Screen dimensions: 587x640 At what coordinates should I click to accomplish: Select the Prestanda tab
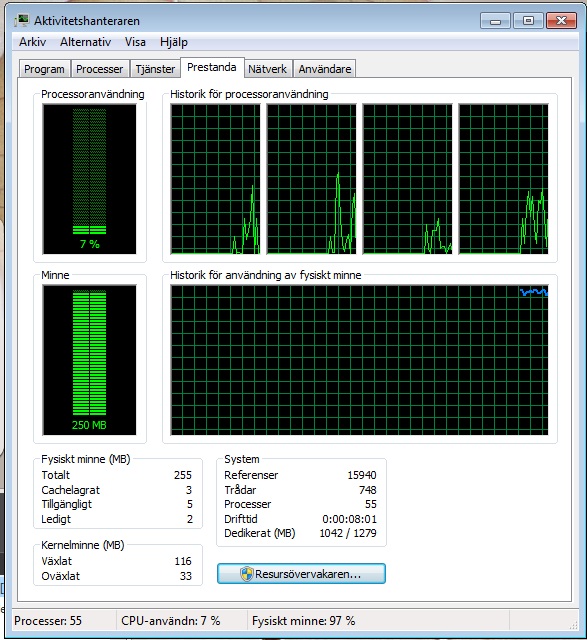pos(212,67)
